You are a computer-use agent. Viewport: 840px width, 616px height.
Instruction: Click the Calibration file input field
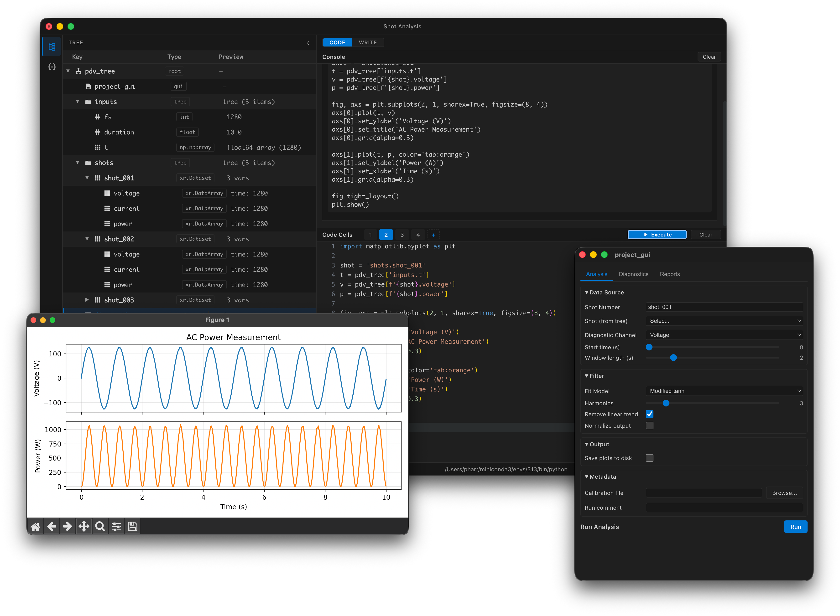point(704,493)
